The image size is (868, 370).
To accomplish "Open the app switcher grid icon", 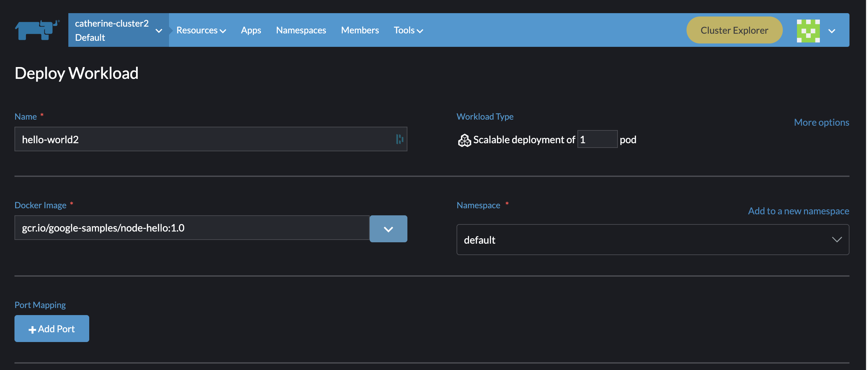I will pos(809,30).
